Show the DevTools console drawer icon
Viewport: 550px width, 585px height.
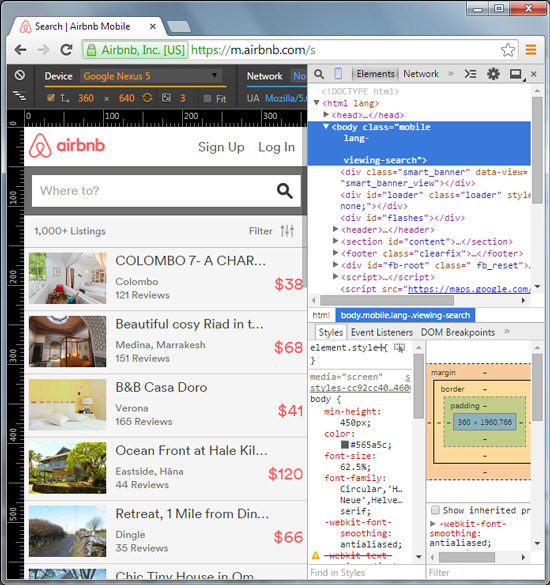pyautogui.click(x=470, y=74)
